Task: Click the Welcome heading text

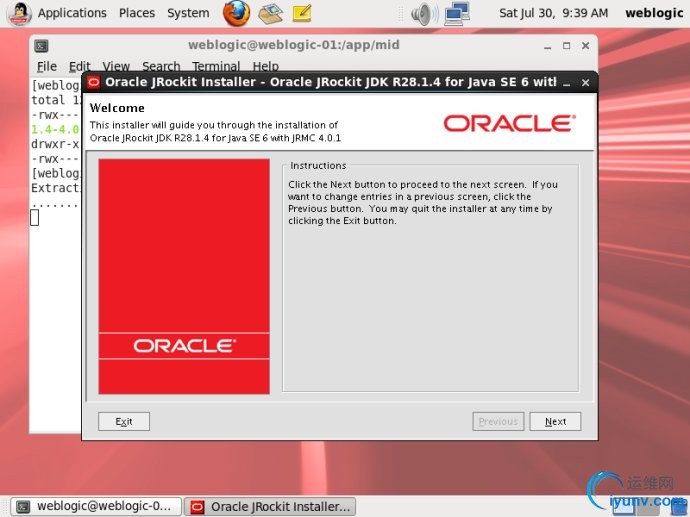Action: (117, 108)
